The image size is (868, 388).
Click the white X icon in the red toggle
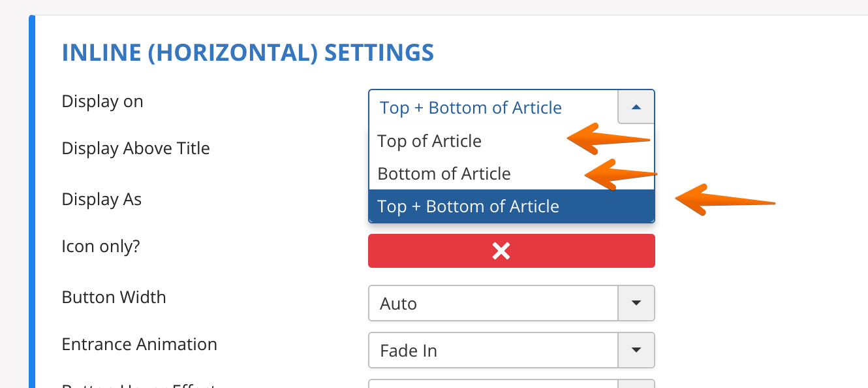pyautogui.click(x=501, y=251)
